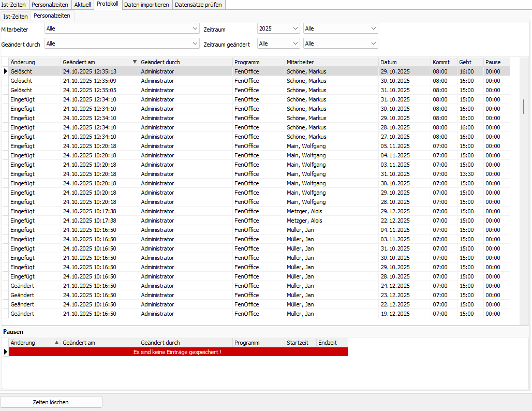Image resolution: width=532 pixels, height=411 pixels.
Task: Open the Datensätze prüfen tab
Action: tap(198, 5)
